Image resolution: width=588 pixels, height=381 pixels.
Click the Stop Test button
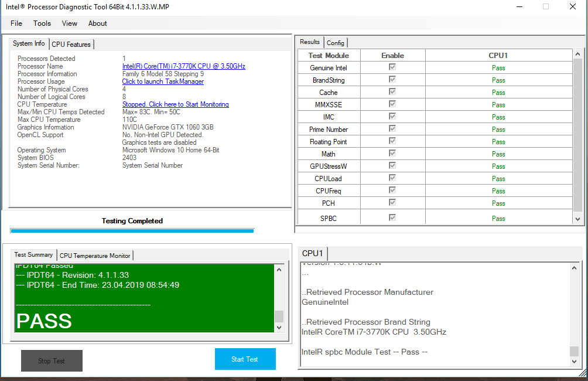pyautogui.click(x=52, y=360)
